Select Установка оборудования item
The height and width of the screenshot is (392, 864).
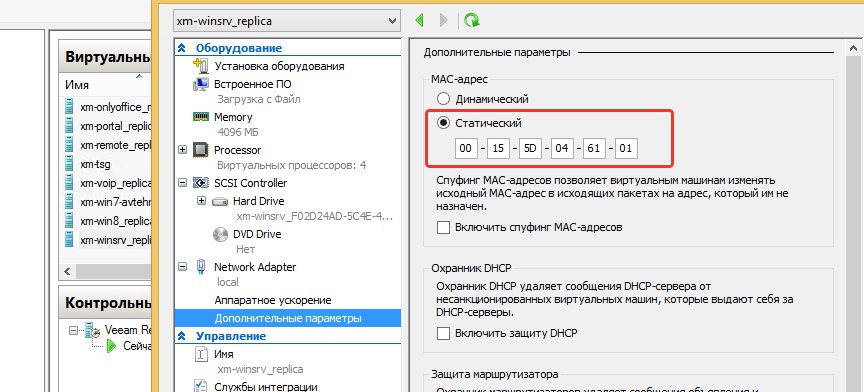pos(279,66)
